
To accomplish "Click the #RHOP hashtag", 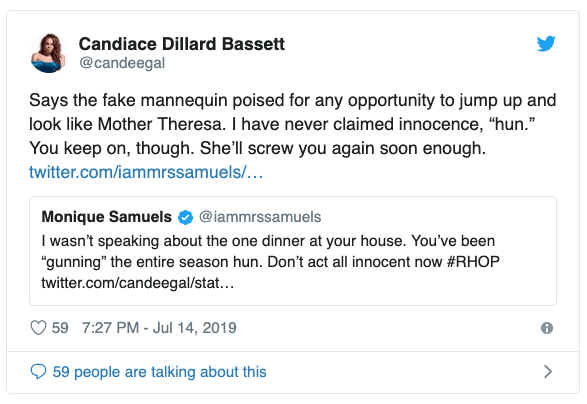I will (473, 262).
